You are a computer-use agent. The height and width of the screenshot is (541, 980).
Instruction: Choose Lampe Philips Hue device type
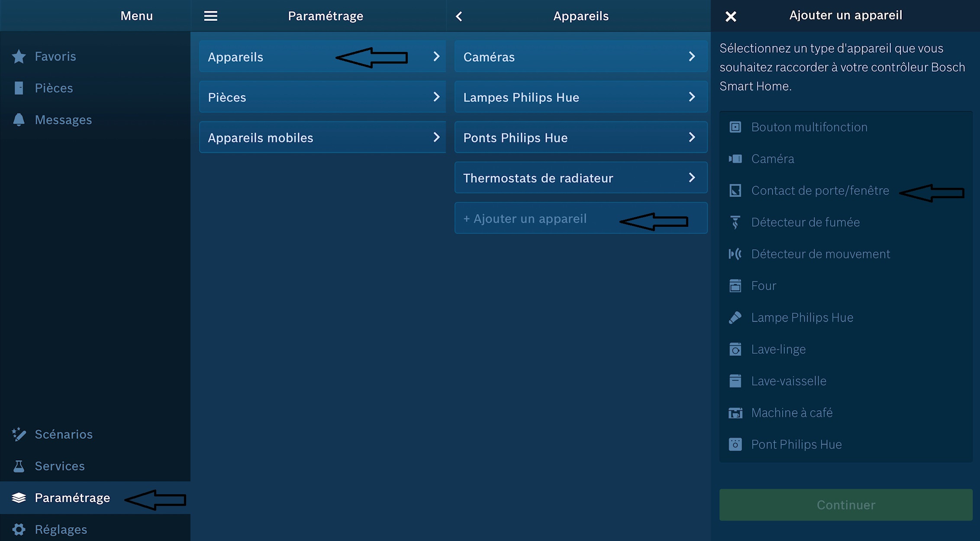point(802,318)
